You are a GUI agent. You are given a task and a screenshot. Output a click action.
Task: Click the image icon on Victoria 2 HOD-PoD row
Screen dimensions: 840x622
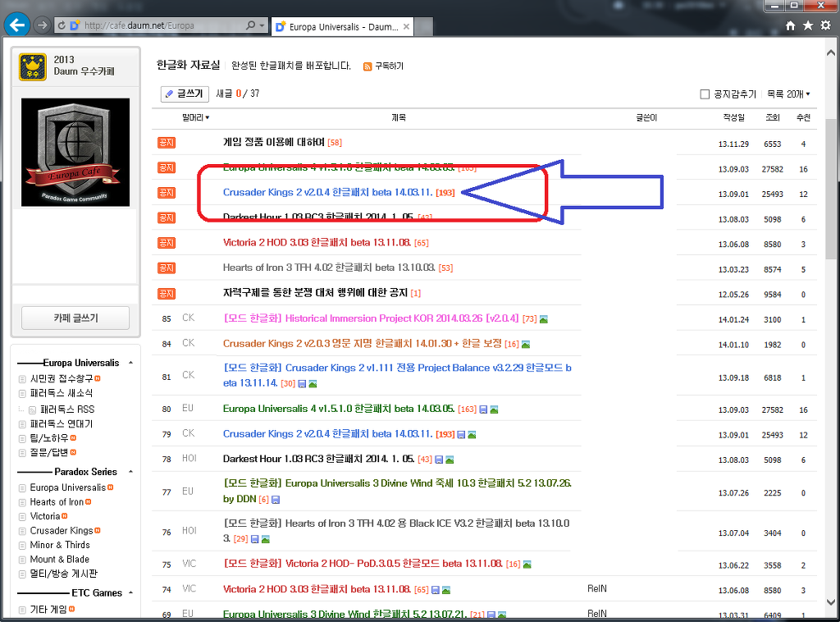point(527,564)
